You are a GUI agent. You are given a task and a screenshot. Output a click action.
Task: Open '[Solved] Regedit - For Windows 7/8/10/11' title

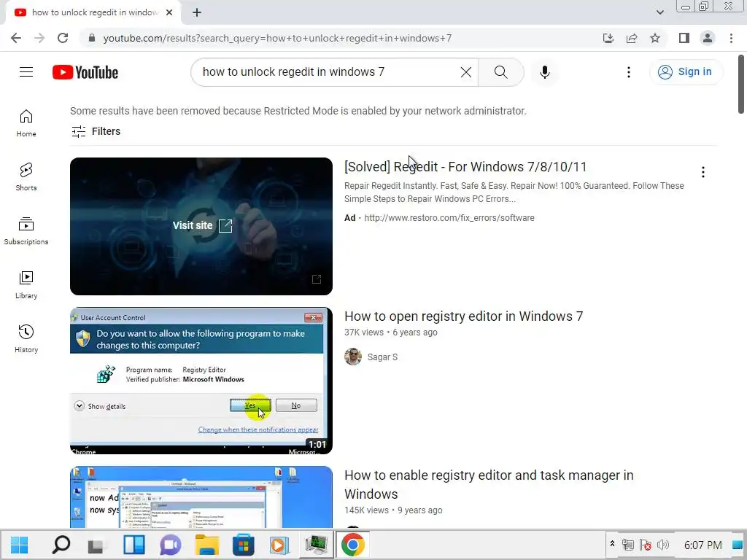[465, 167]
